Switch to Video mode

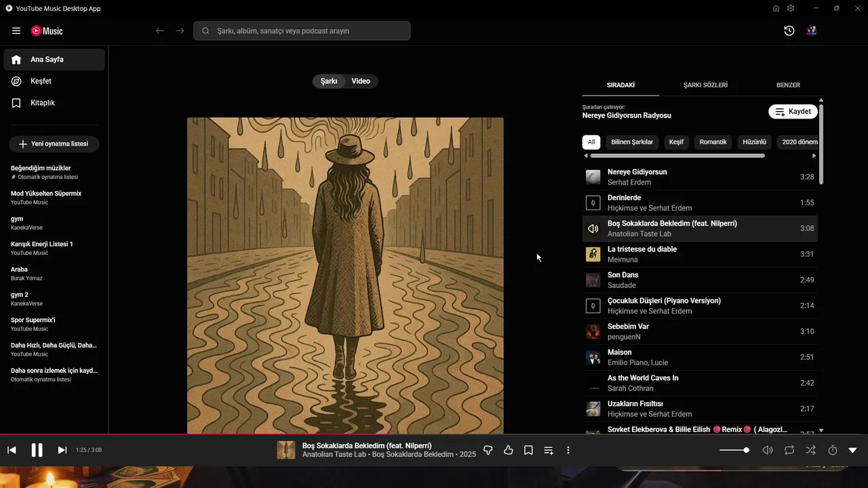pos(361,81)
